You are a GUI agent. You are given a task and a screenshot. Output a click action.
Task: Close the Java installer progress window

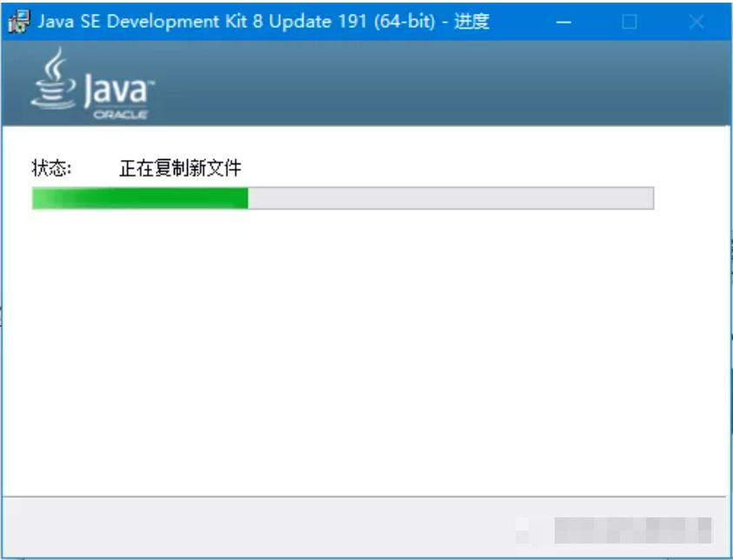coord(696,22)
